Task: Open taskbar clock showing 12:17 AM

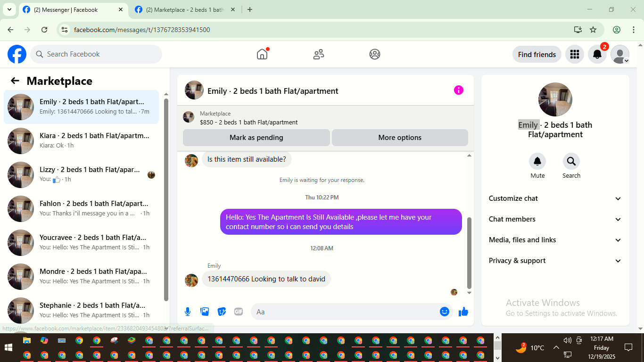Action: click(602, 348)
